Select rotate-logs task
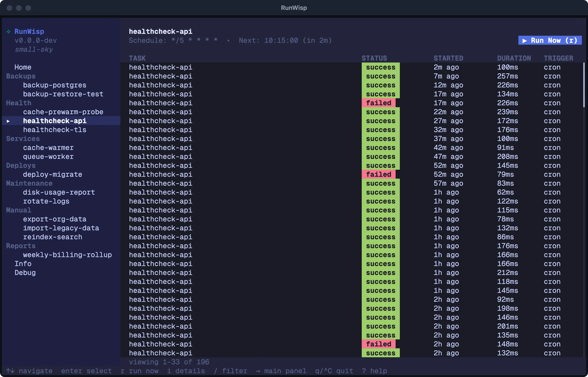 click(46, 201)
